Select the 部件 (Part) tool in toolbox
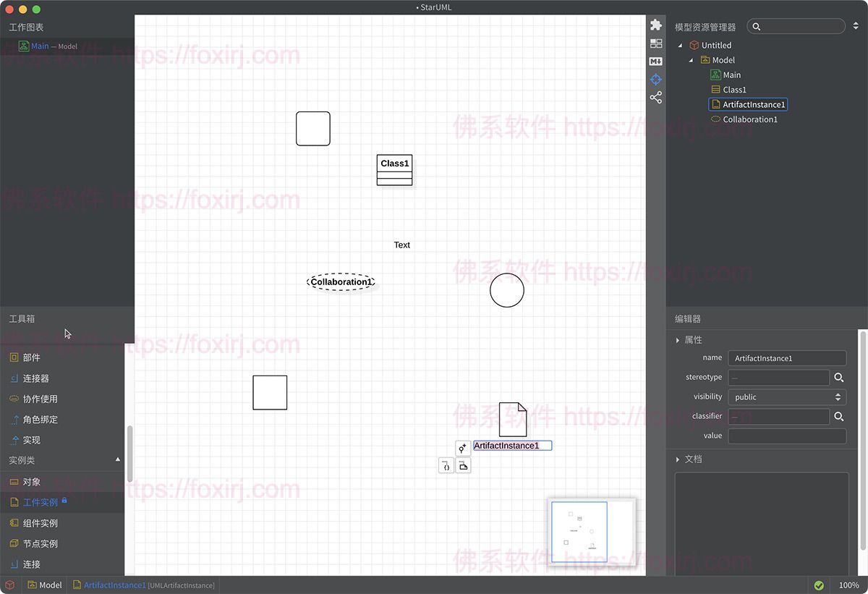The height and width of the screenshot is (594, 868). tap(29, 357)
